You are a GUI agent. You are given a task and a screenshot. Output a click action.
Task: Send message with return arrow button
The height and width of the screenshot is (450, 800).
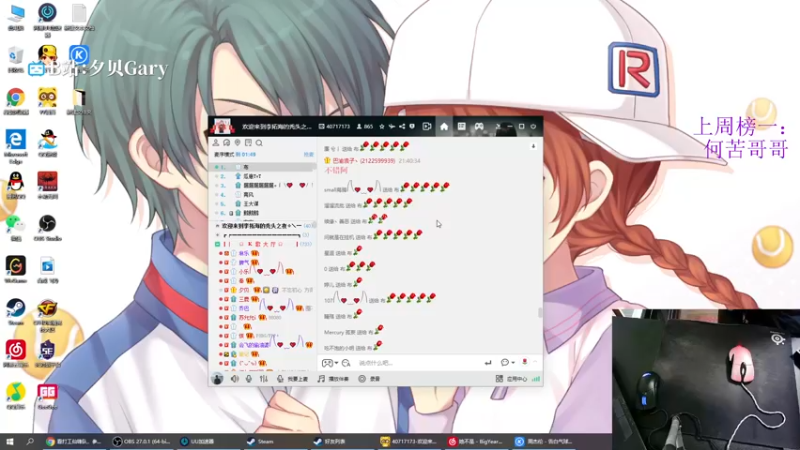(488, 363)
